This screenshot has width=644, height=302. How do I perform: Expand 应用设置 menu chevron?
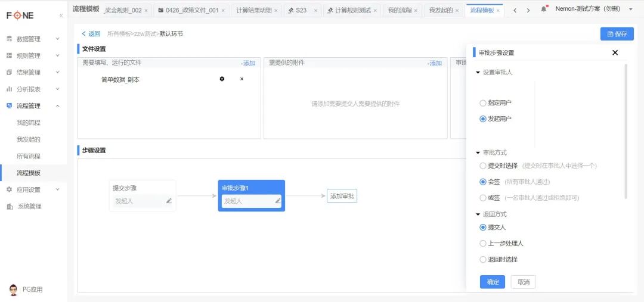point(57,189)
